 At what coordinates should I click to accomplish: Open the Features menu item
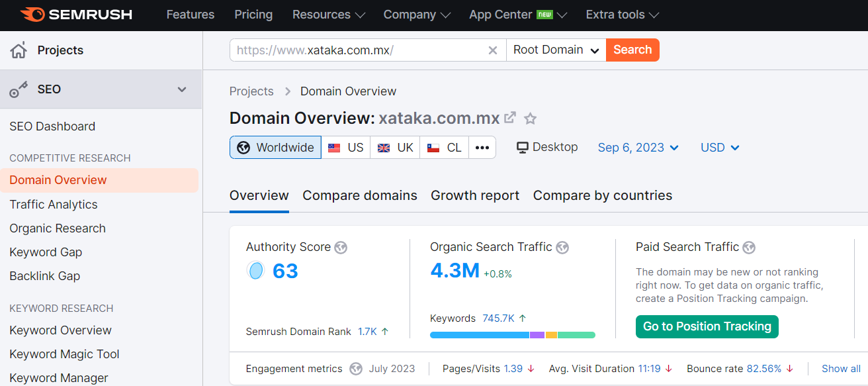pos(191,15)
